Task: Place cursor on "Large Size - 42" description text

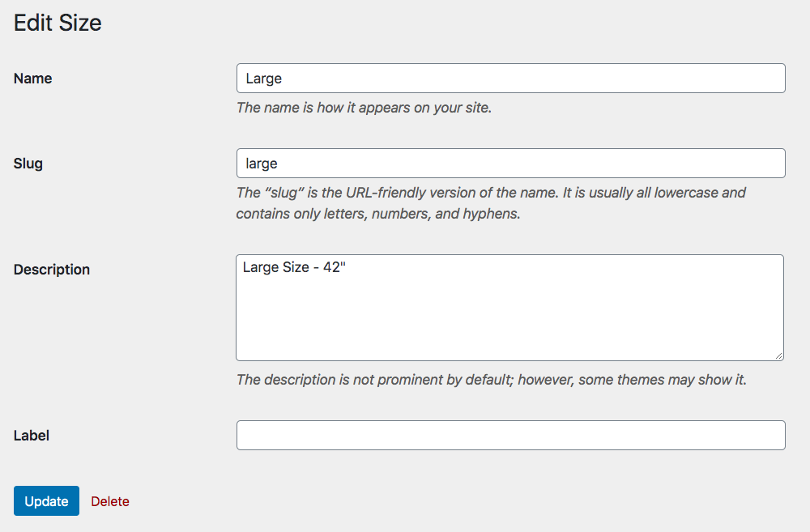Action: click(294, 266)
